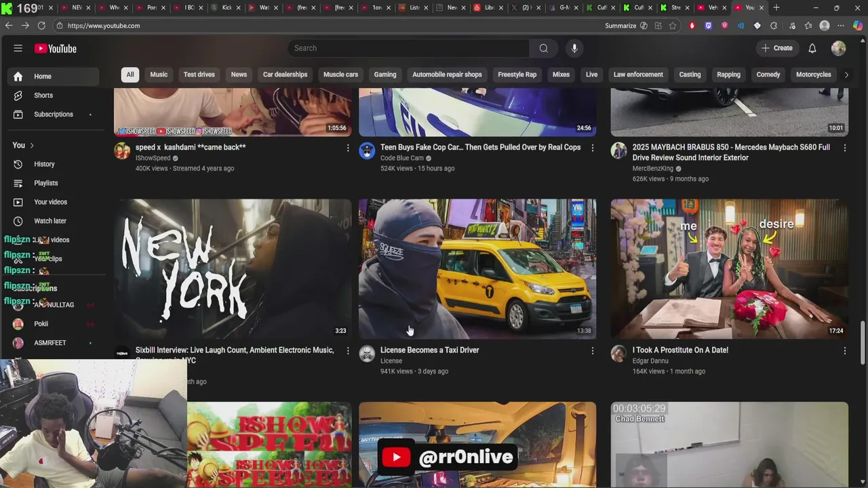Select the Freestyle Rap filter chip
Image resolution: width=868 pixels, height=488 pixels.
pos(517,75)
